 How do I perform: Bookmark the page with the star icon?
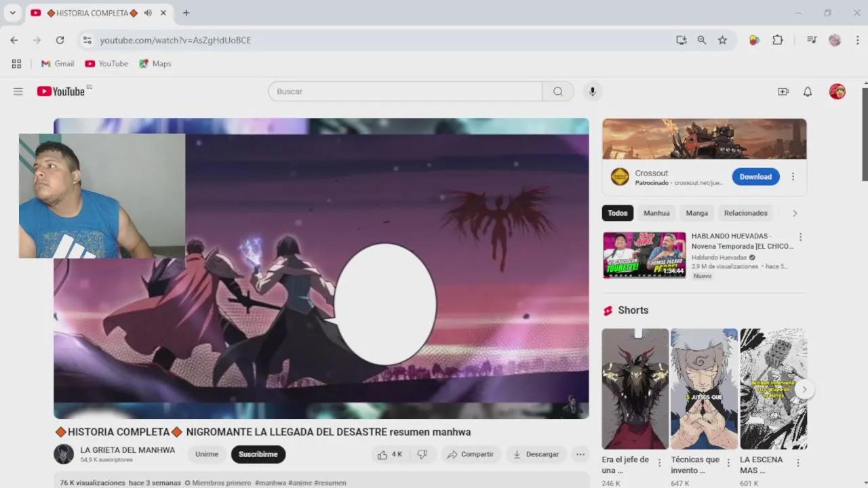pos(723,40)
